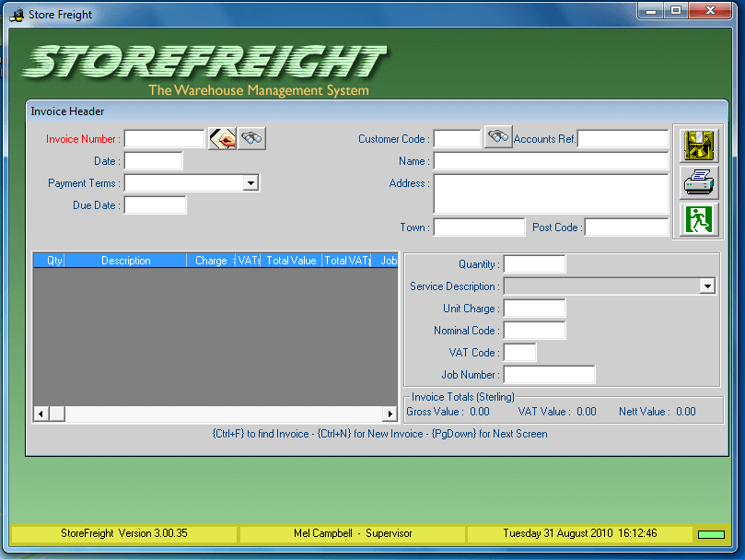
Task: Click the keyboard shortcut hint text
Action: (379, 434)
